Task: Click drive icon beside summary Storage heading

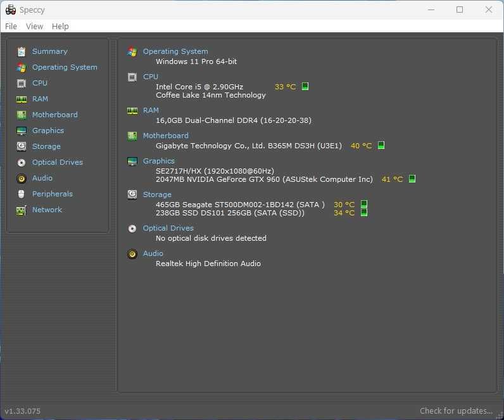Action: [132, 194]
